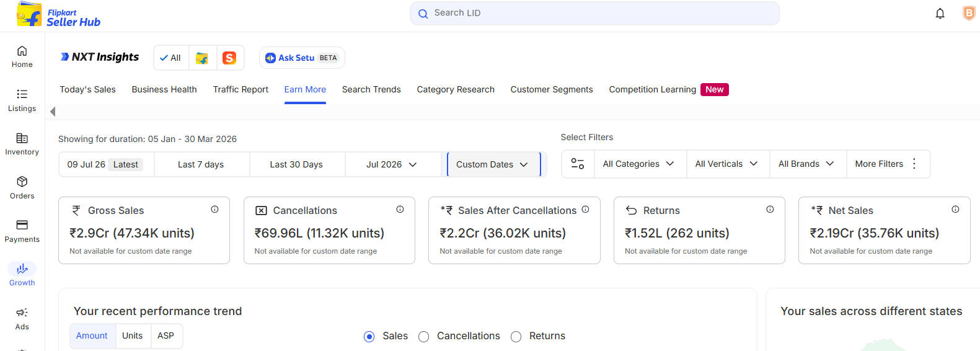Open Listings in sidebar
This screenshot has width=980, height=351.
pyautogui.click(x=22, y=100)
